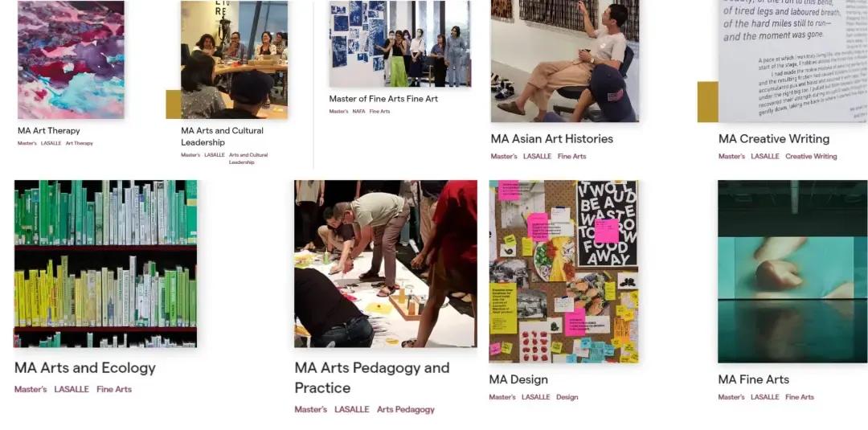Image resolution: width=868 pixels, height=430 pixels.
Task: Click the MA Design course title
Action: click(518, 379)
